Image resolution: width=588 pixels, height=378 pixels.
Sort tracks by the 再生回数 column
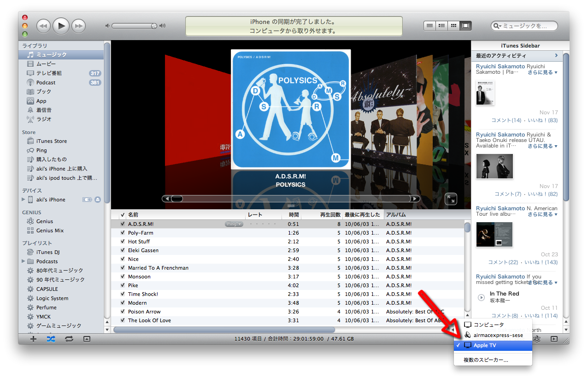323,215
